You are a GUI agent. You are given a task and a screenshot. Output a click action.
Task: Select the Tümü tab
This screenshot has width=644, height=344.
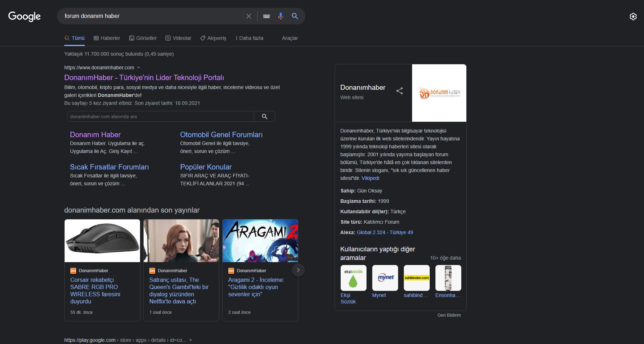75,38
